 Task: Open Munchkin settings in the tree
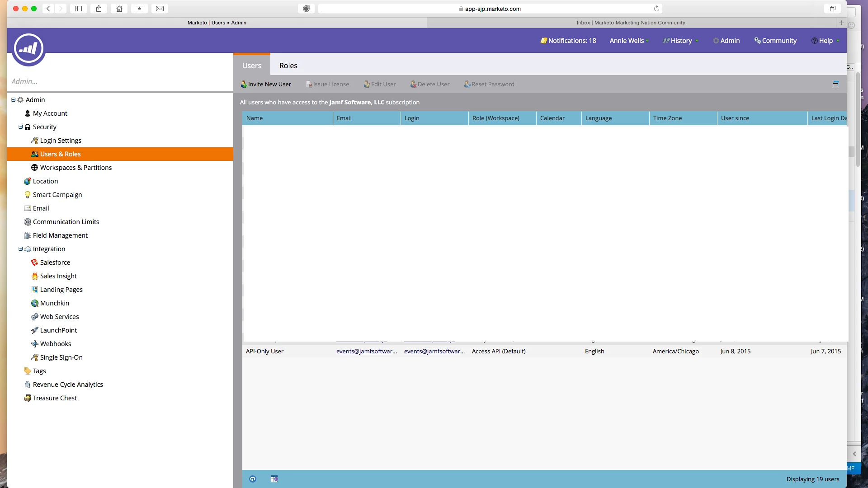click(x=54, y=303)
